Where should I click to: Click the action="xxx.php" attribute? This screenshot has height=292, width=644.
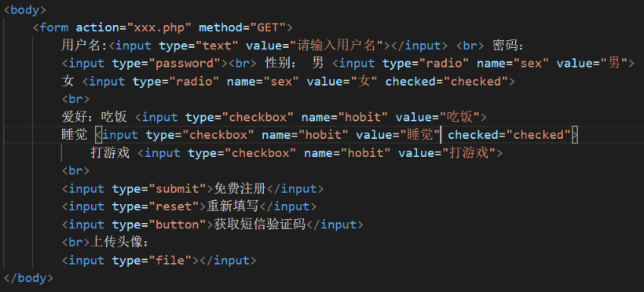(134, 28)
